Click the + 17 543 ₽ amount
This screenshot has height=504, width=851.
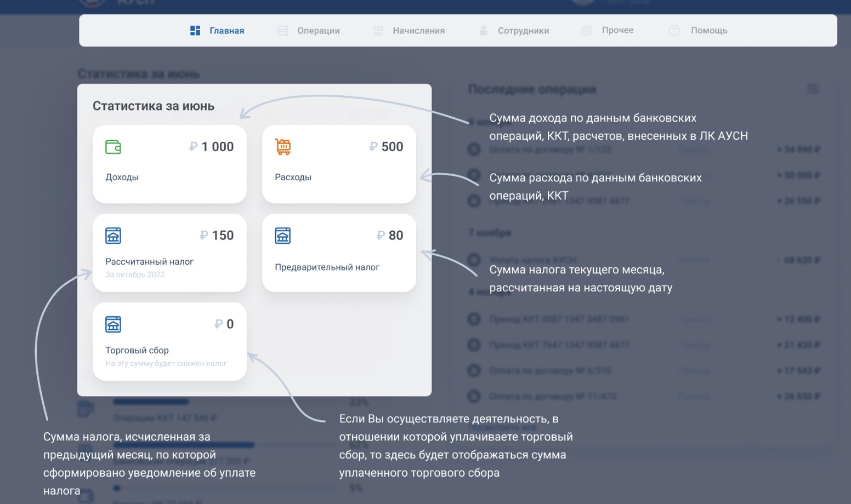[x=798, y=371]
